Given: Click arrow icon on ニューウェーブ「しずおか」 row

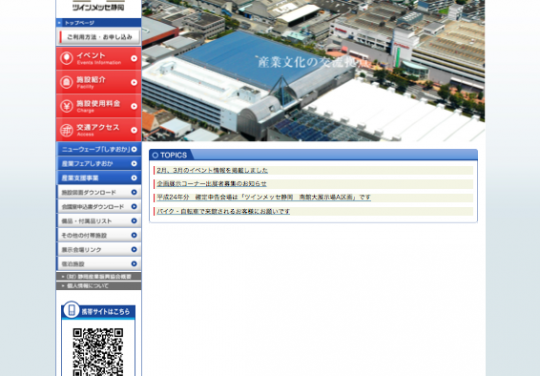Looking at the screenshot, I should pyautogui.click(x=134, y=149).
